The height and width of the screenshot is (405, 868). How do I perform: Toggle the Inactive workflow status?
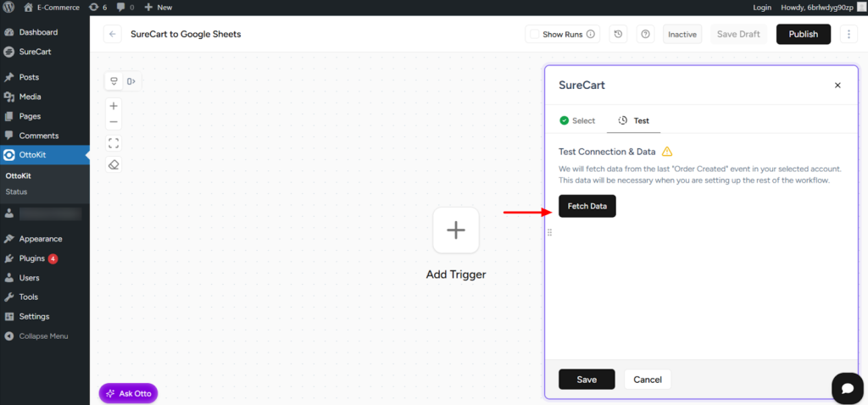[x=682, y=35]
